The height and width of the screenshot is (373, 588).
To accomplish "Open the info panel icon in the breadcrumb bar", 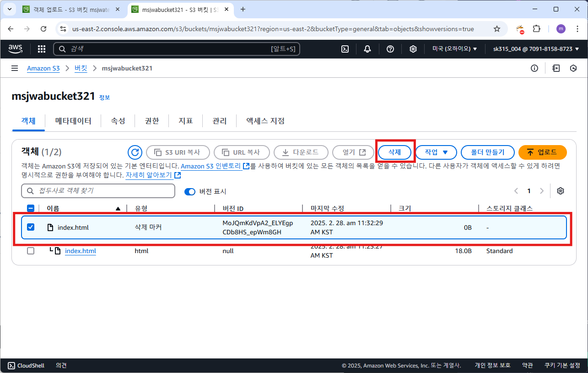I will pyautogui.click(x=534, y=68).
